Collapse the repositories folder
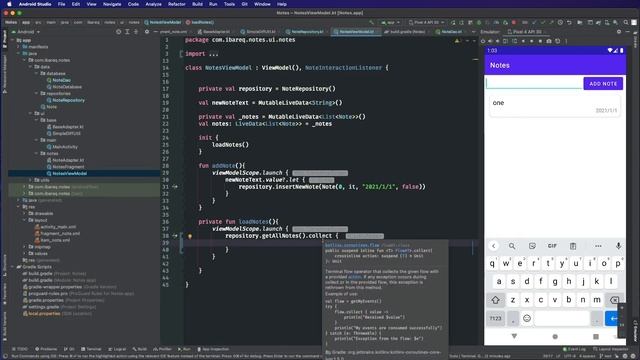Image resolution: width=640 pixels, height=360 pixels. coord(37,93)
